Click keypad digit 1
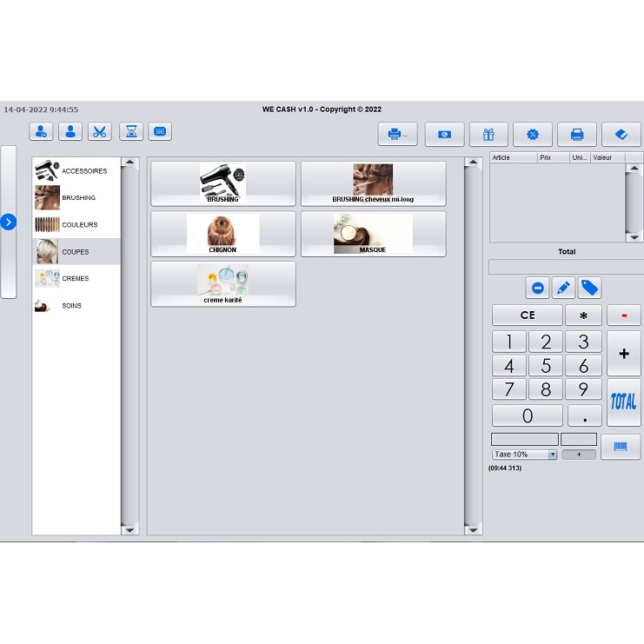 (509, 342)
